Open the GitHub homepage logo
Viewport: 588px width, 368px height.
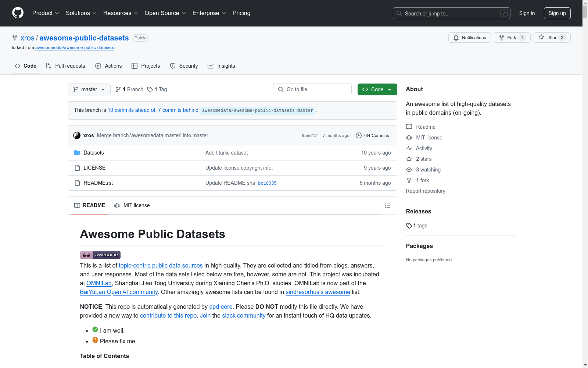(x=18, y=13)
